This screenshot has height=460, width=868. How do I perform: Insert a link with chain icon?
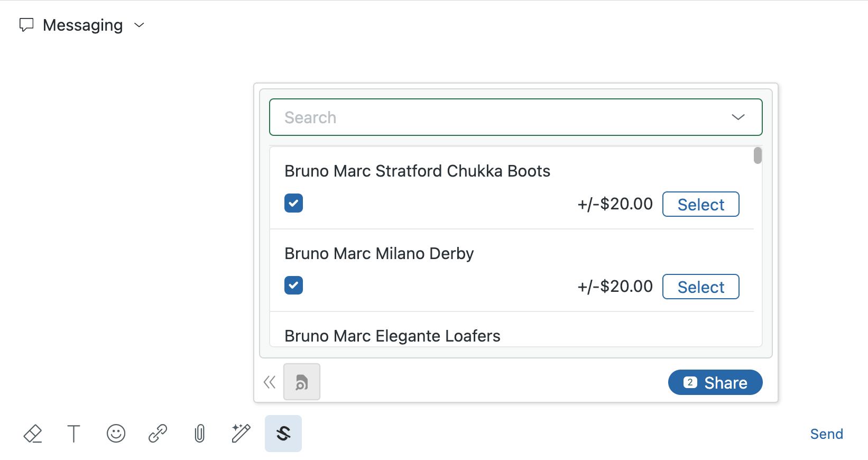158,434
